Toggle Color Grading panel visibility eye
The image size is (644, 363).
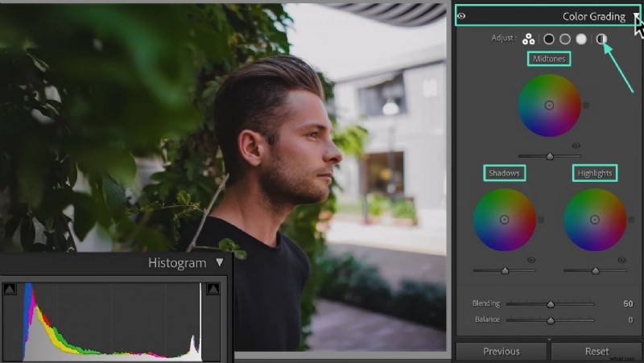coord(461,16)
